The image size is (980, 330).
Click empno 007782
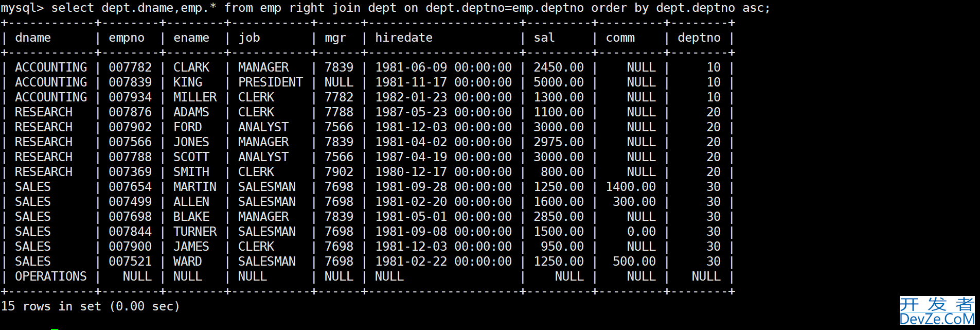(130, 67)
